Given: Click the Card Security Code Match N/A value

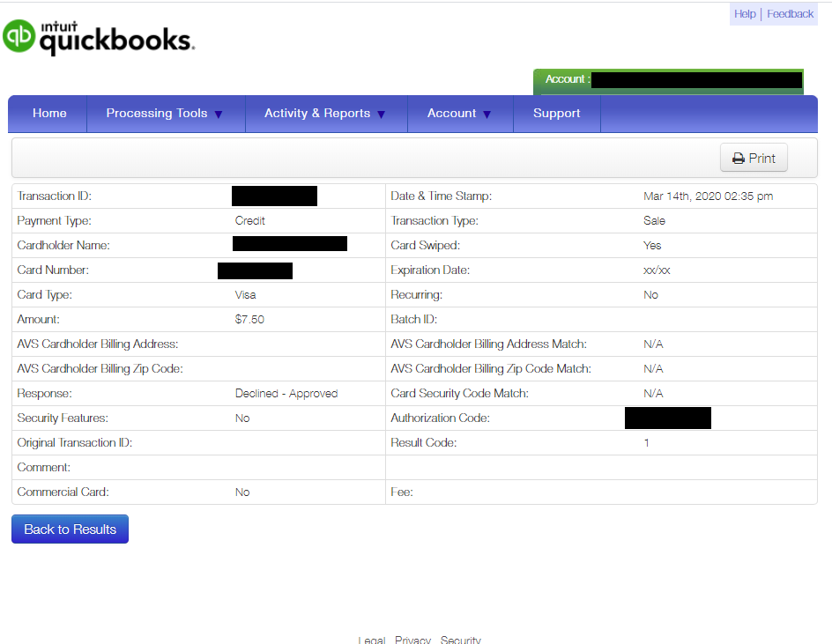Looking at the screenshot, I should [653, 394].
